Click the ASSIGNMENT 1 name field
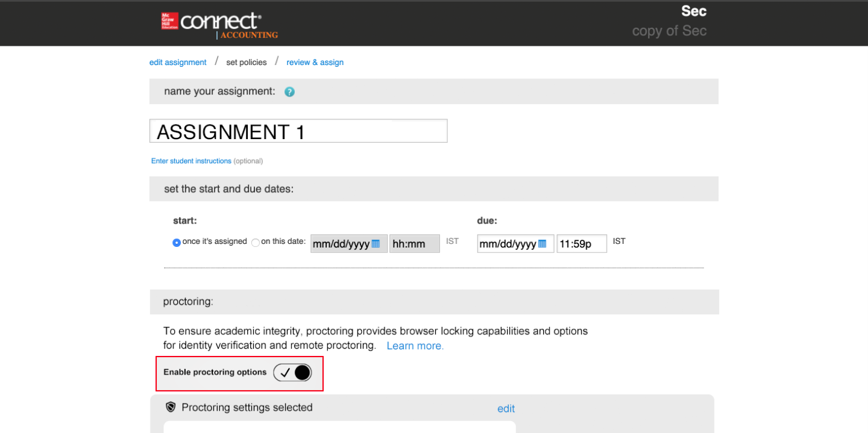 pyautogui.click(x=298, y=131)
